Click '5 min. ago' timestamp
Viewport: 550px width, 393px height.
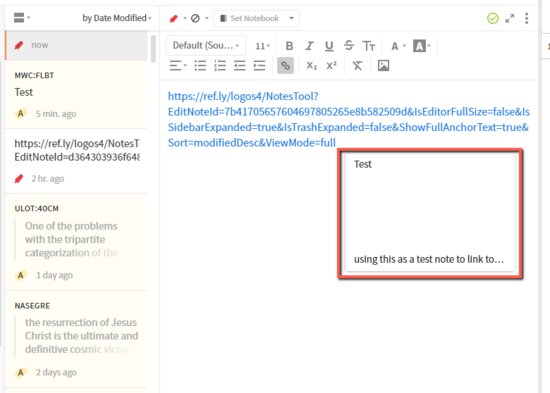click(x=56, y=114)
